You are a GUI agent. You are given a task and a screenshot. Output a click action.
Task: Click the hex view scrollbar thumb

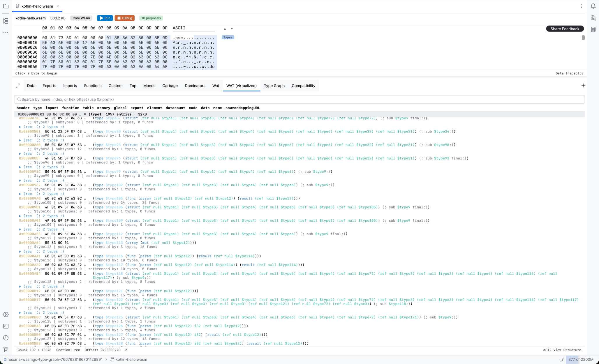pos(583,38)
